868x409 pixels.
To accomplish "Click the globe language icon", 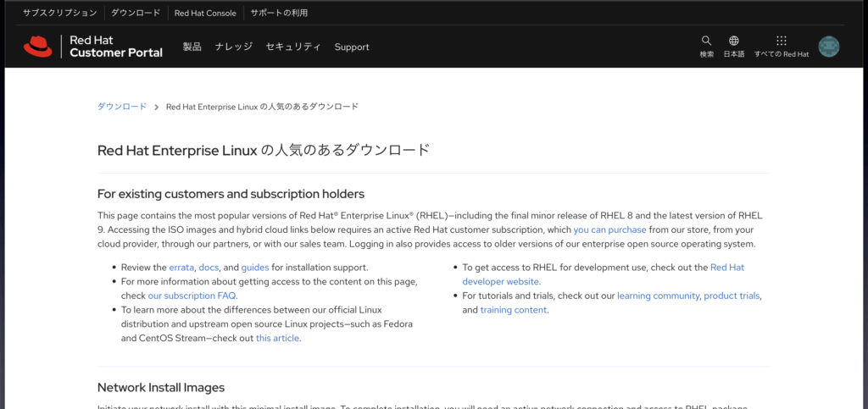I will (x=734, y=41).
